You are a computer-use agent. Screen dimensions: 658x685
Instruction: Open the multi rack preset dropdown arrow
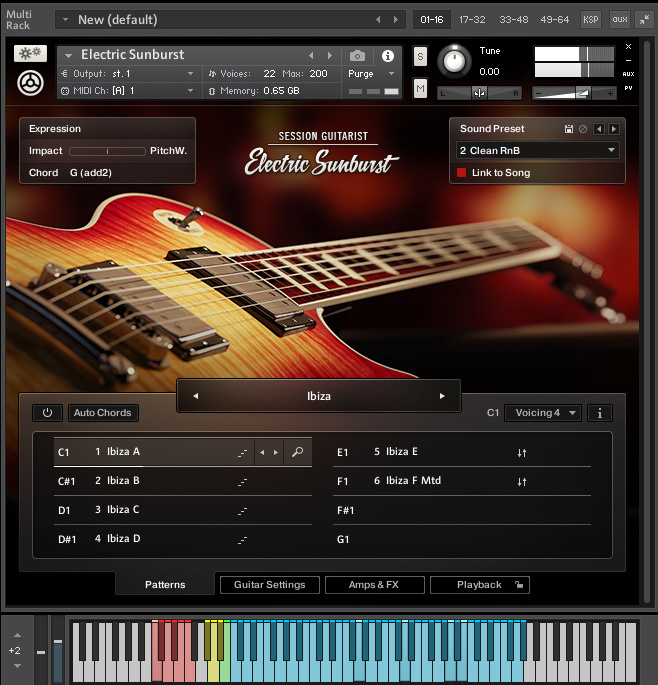(66, 20)
